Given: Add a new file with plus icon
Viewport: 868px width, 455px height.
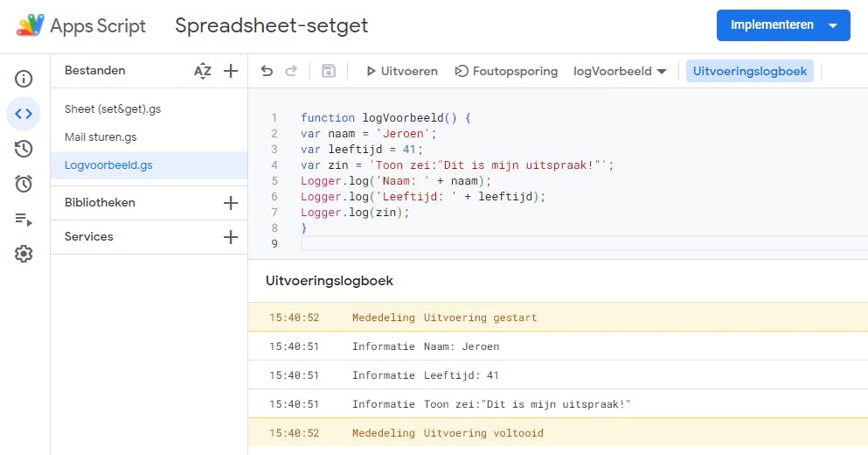Looking at the screenshot, I should 231,71.
